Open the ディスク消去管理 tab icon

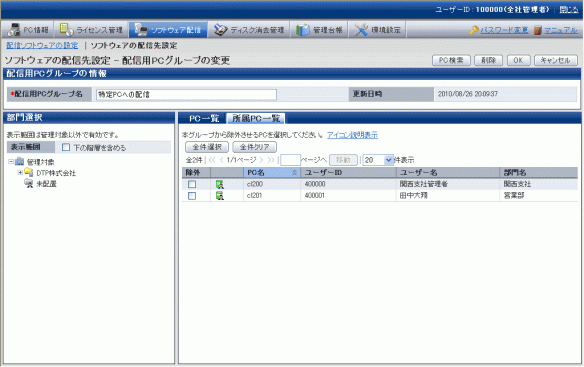[x=220, y=30]
